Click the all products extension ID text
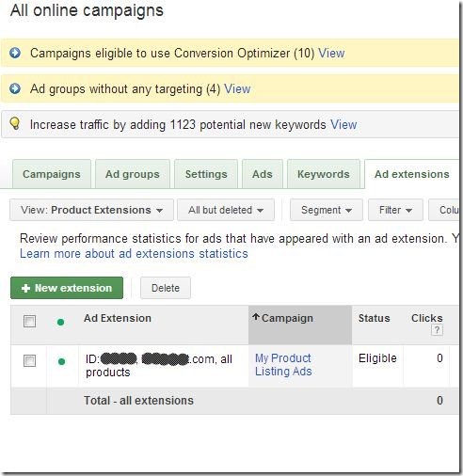 (x=159, y=365)
